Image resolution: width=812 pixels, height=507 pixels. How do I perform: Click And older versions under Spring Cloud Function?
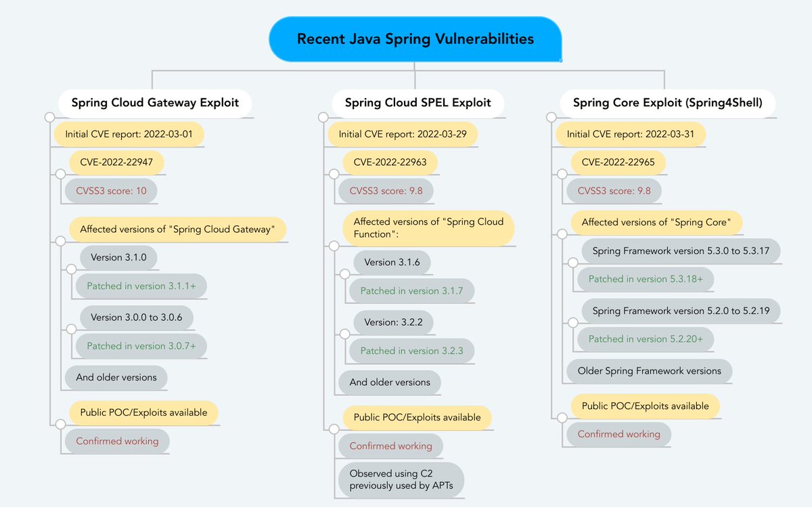point(390,382)
